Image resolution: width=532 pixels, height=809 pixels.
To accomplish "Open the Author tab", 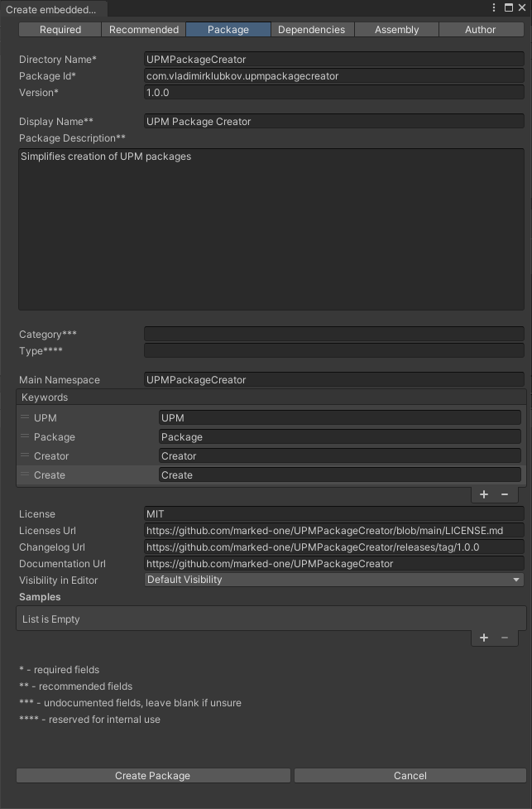I will point(481,29).
